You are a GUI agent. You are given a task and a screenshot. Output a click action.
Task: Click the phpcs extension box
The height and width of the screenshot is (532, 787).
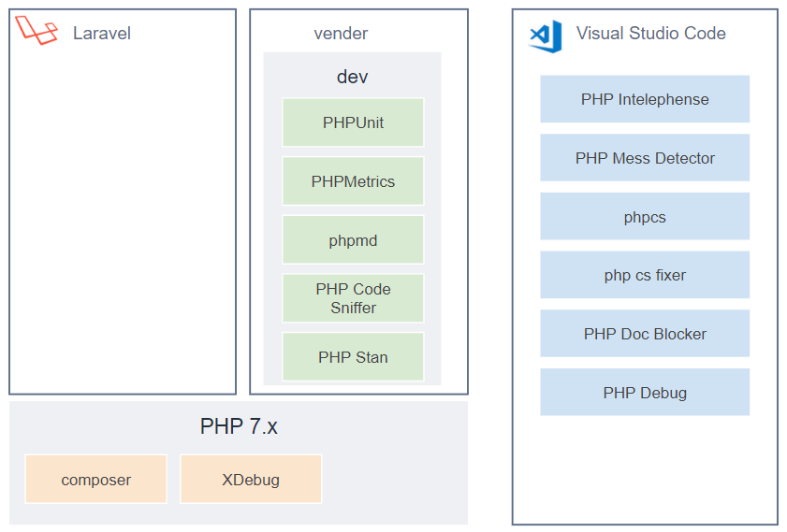[645, 217]
